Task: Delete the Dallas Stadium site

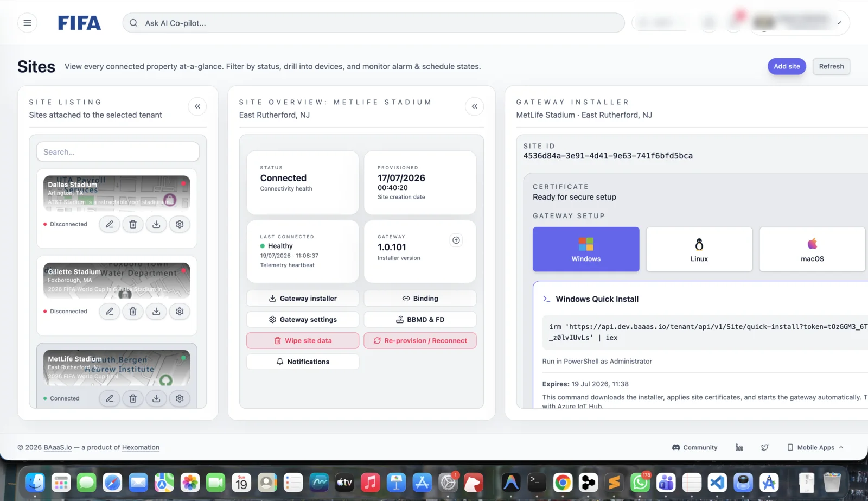Action: point(133,224)
